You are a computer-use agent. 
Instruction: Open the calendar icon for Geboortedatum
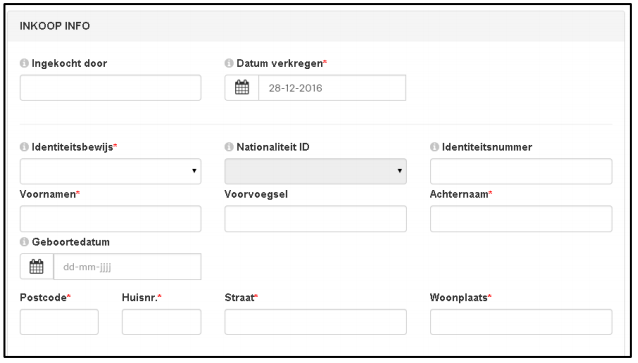point(37,267)
